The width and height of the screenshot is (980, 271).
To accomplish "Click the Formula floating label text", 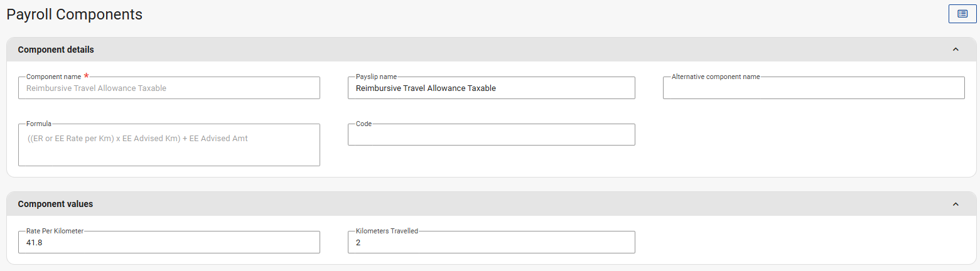I will coord(39,124).
